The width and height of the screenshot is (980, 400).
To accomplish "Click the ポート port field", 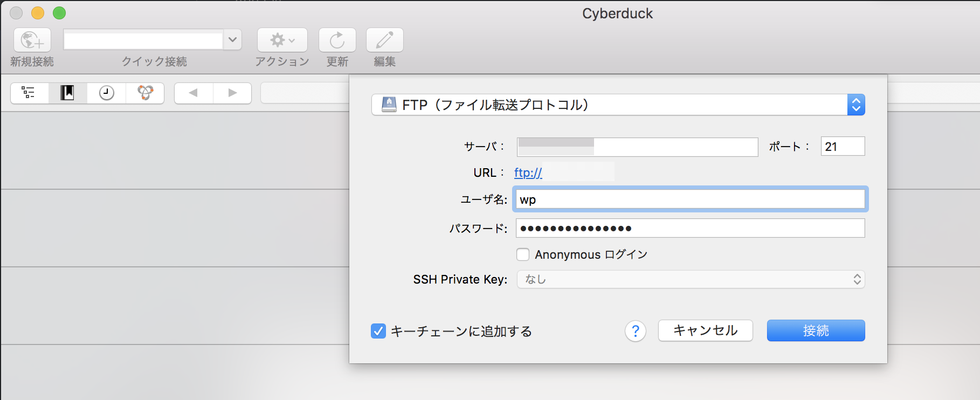I will pos(843,146).
